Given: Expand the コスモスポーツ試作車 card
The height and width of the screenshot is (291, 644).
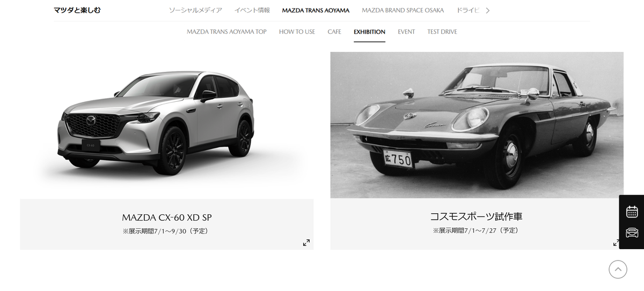Looking at the screenshot, I should (x=616, y=243).
